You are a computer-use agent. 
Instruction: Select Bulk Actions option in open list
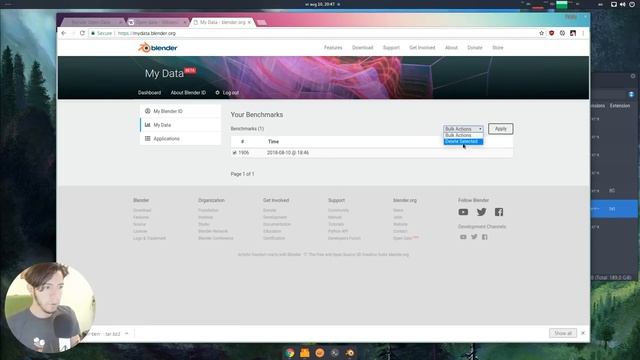463,136
